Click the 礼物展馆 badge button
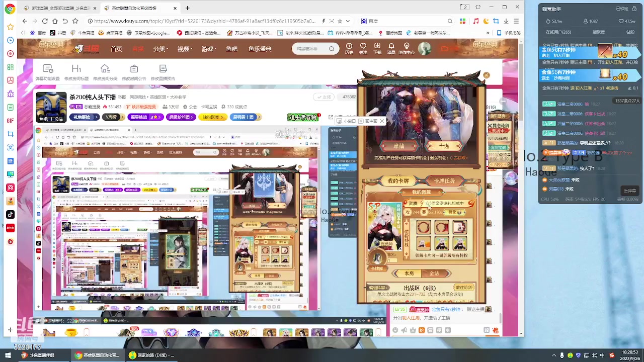The image size is (644, 362). coord(85,117)
